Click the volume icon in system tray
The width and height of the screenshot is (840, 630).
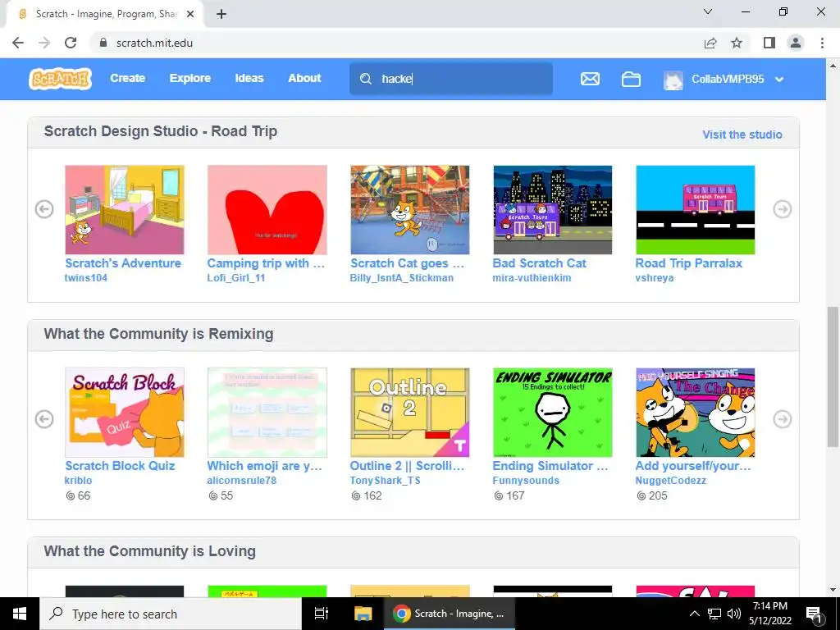[x=734, y=614]
